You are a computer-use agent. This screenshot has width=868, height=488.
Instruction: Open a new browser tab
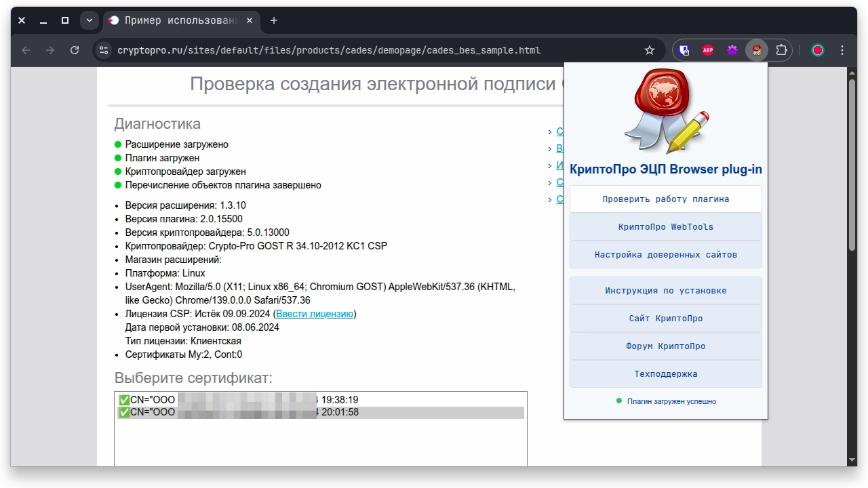[274, 20]
